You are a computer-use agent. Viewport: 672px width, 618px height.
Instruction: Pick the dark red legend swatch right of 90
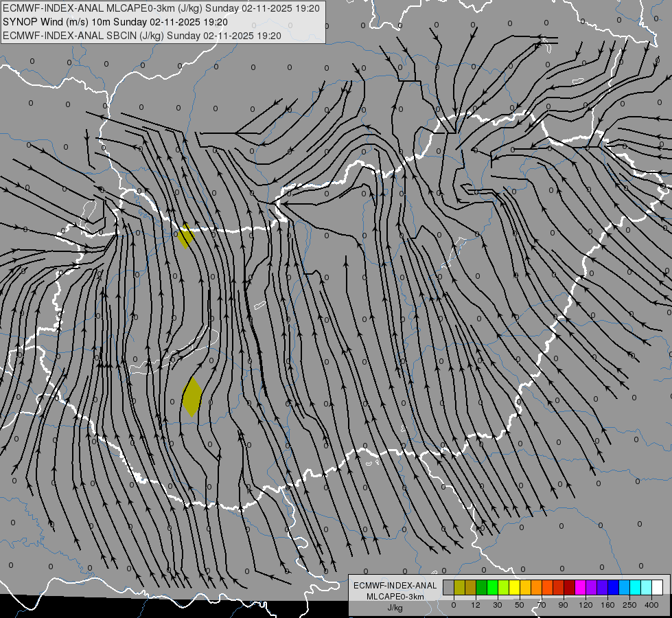point(569,587)
